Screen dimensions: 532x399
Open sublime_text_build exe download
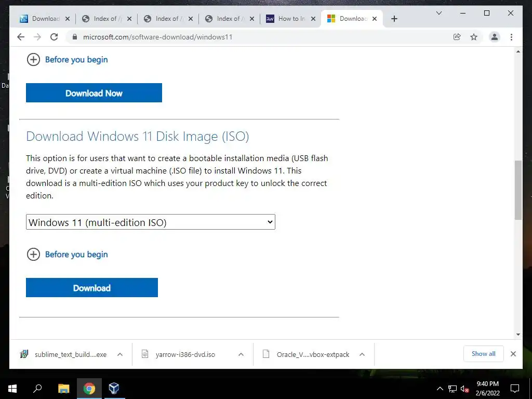pos(63,354)
